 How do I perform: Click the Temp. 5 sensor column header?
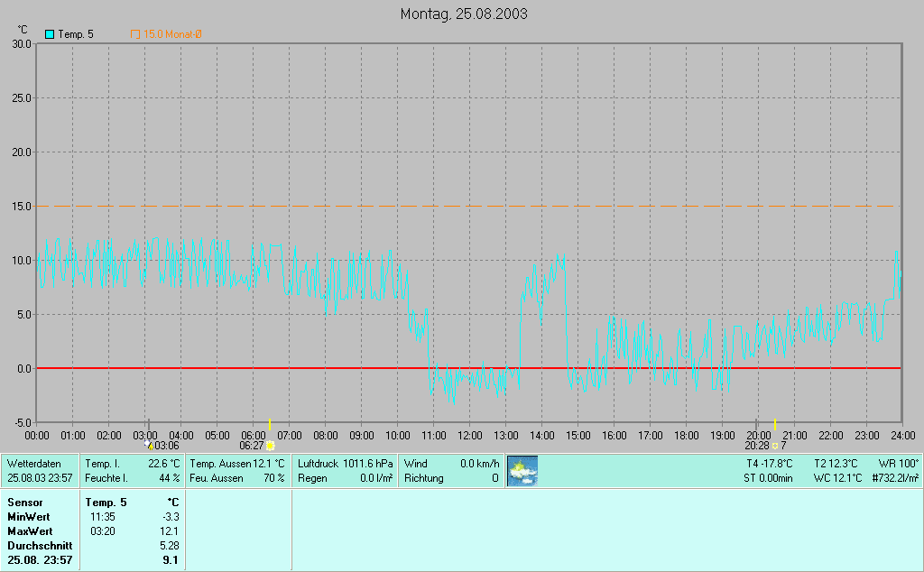click(x=106, y=502)
